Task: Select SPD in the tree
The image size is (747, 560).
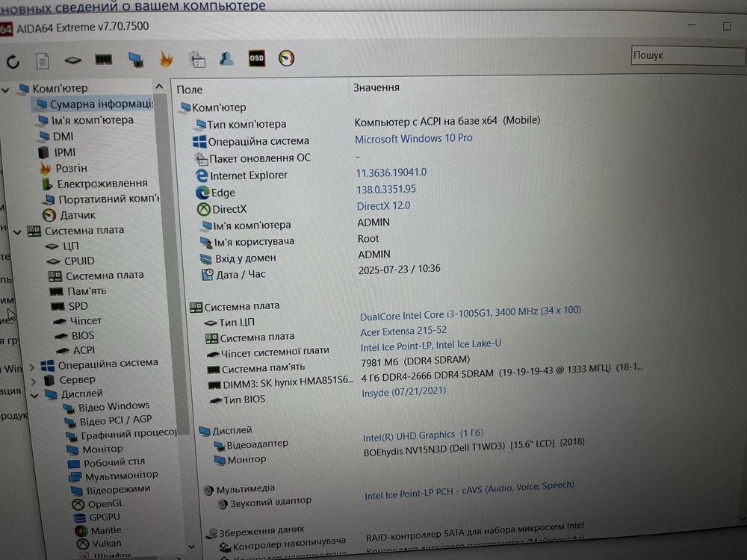Action: pyautogui.click(x=69, y=305)
